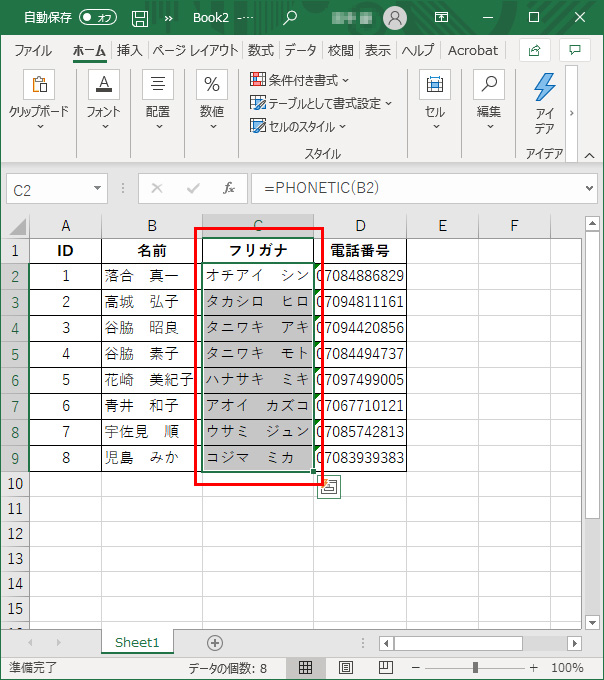The height and width of the screenshot is (680, 604).
Task: Click the Select All corner triangle
Action: pyautogui.click(x=17, y=226)
